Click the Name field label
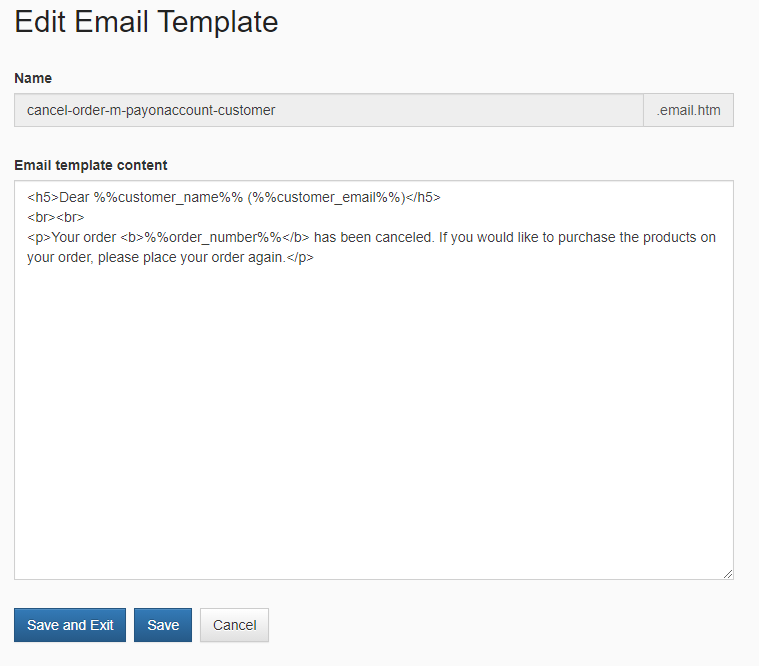The width and height of the screenshot is (759, 666). point(33,78)
